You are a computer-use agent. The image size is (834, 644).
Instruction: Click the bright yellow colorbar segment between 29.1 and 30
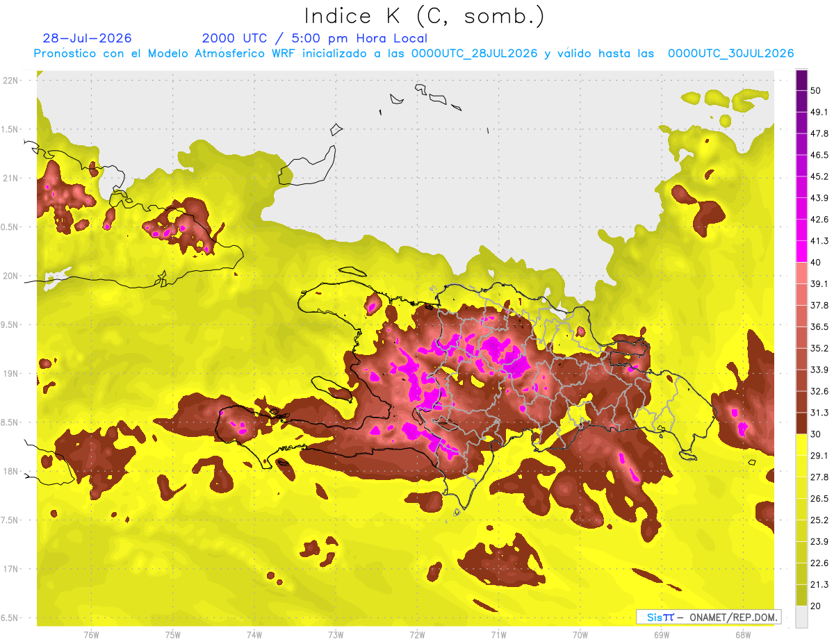point(801,445)
